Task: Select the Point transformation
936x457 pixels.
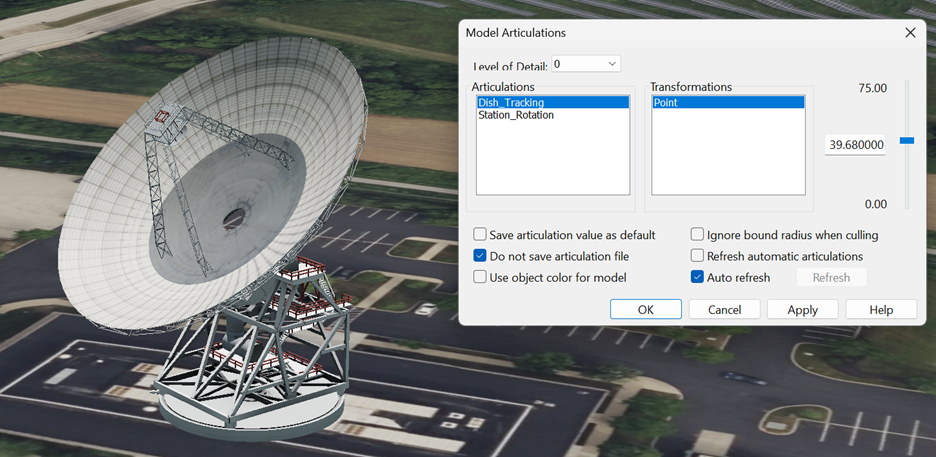Action: (728, 103)
